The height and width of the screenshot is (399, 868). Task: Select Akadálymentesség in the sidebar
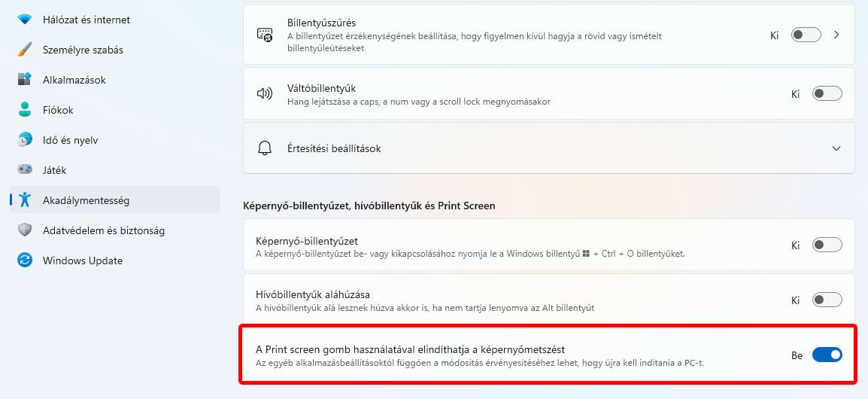pos(86,200)
